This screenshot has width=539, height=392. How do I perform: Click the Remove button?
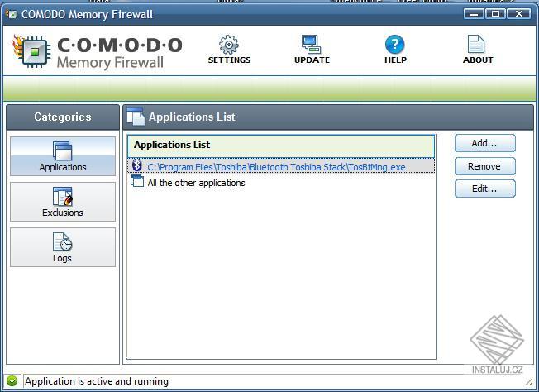click(485, 166)
